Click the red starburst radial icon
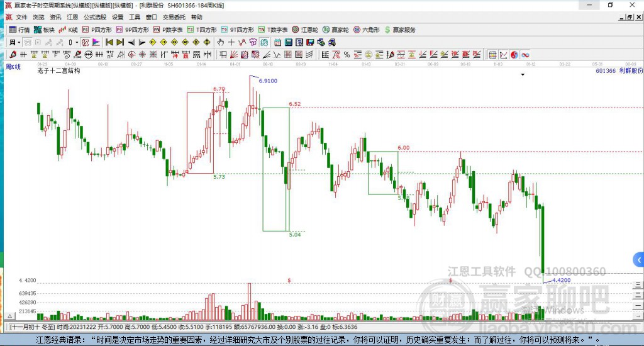The width and height of the screenshot is (644, 346). [142, 55]
